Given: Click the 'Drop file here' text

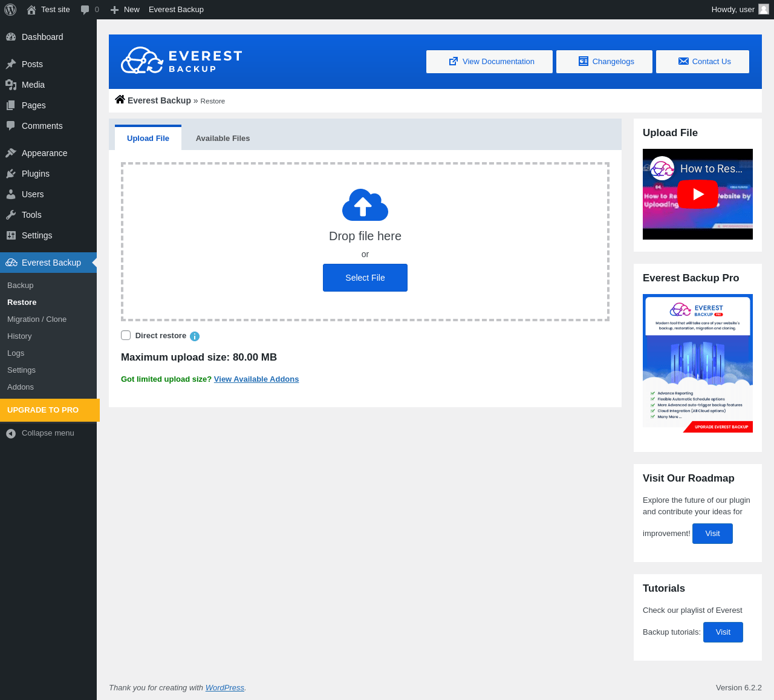Looking at the screenshot, I should coord(365,236).
